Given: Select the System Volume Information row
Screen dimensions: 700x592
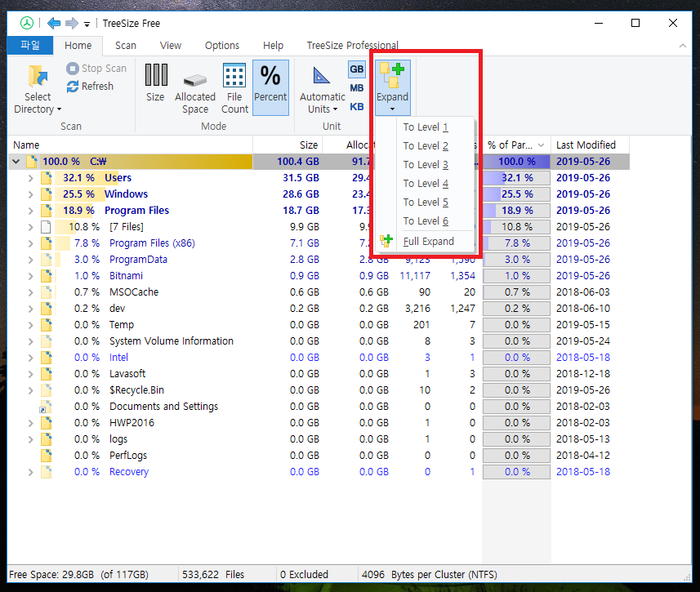Looking at the screenshot, I should coord(319,341).
